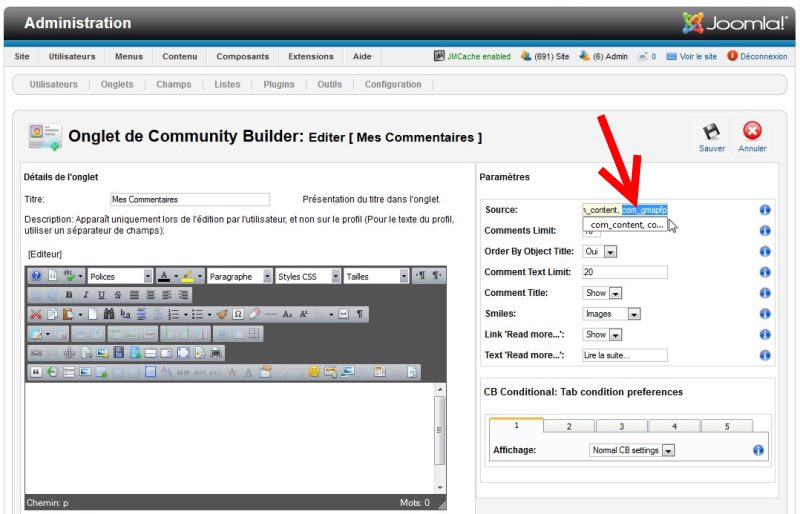Screen dimensions: 800x514
Task: Click the print icon in editor
Action: tap(216, 352)
